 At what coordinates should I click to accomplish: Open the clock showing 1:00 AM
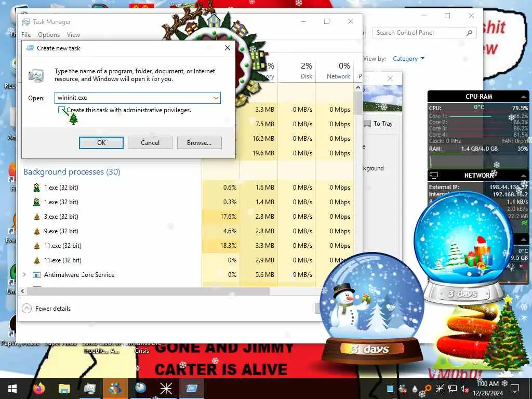pyautogui.click(x=488, y=389)
